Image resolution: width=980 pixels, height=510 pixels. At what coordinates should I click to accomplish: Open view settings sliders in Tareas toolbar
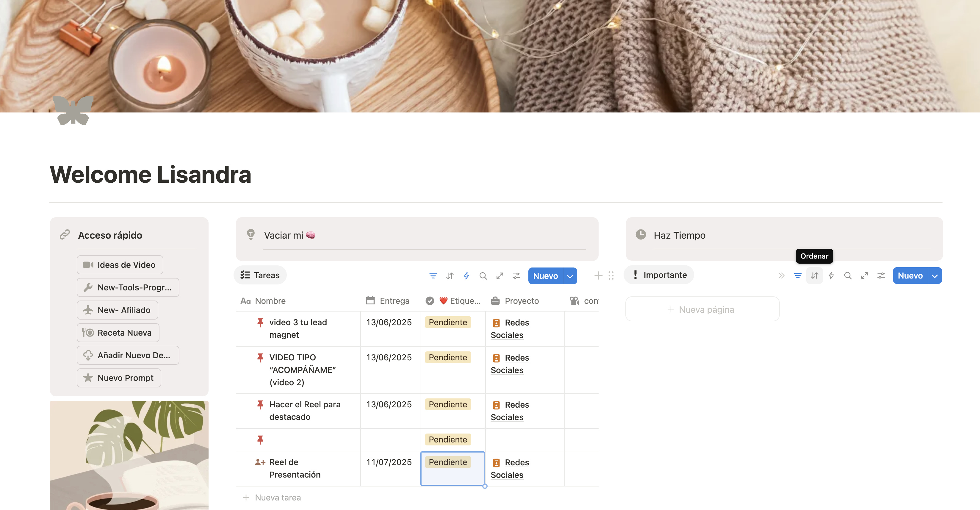click(x=516, y=276)
